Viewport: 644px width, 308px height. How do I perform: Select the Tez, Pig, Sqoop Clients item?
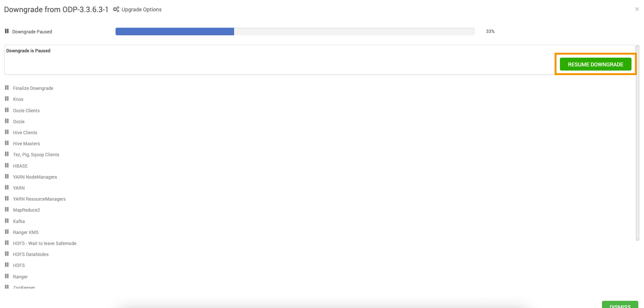[36, 155]
